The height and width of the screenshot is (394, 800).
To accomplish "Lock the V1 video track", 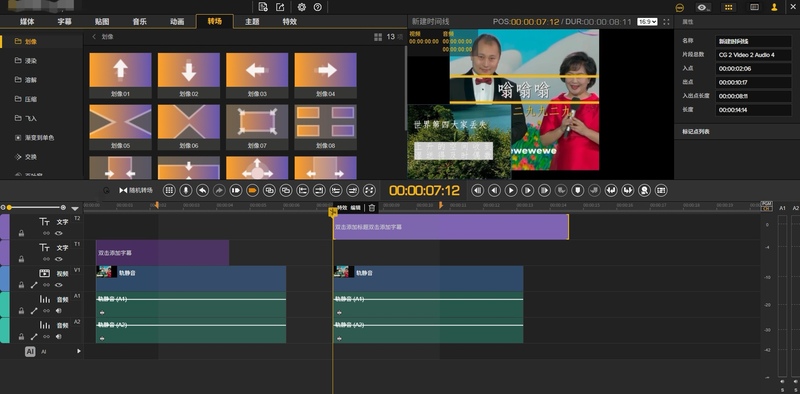I will [x=21, y=285].
